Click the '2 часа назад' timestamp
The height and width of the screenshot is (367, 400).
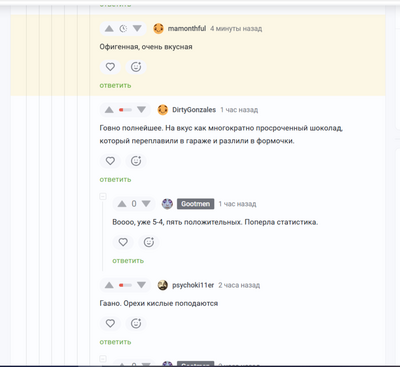pos(239,285)
